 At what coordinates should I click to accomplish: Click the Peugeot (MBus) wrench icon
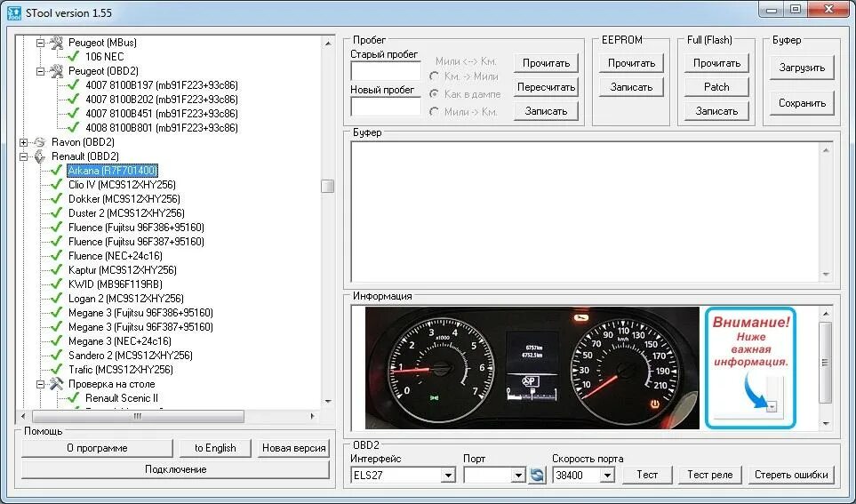coord(56,42)
